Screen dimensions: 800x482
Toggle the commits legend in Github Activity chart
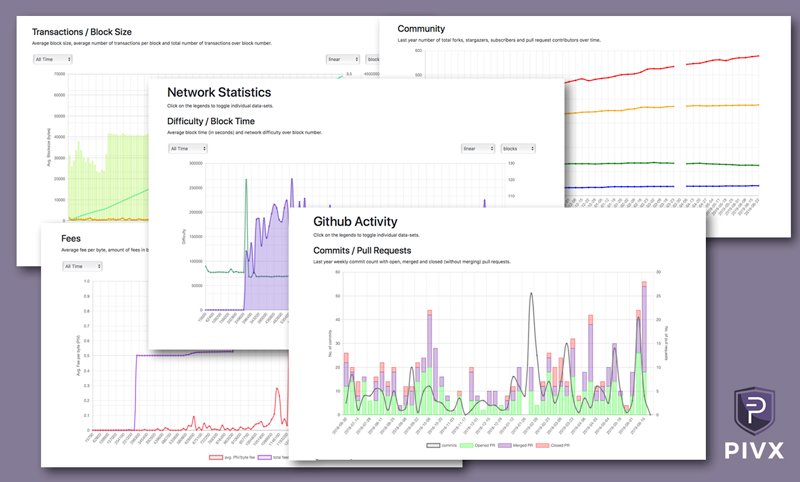coord(442,445)
